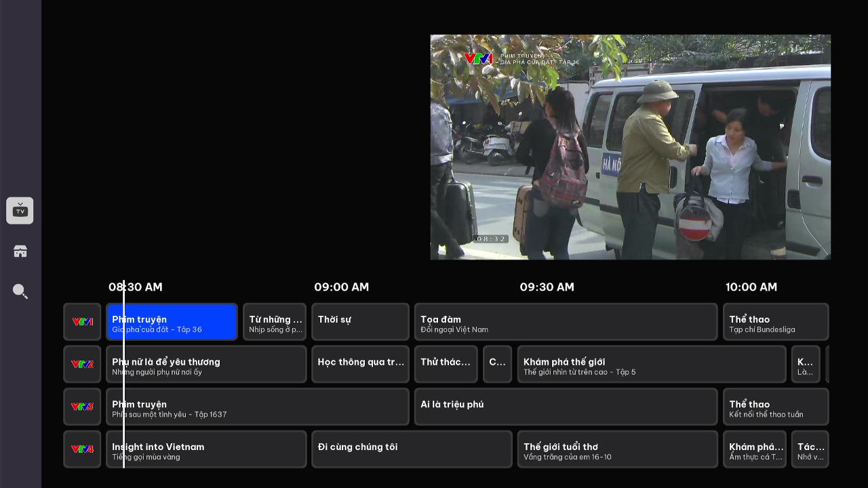This screenshot has height=488, width=868.
Task: Select Thế giới tuổi thơ - Vầng trăng của em
Action: 618,449
